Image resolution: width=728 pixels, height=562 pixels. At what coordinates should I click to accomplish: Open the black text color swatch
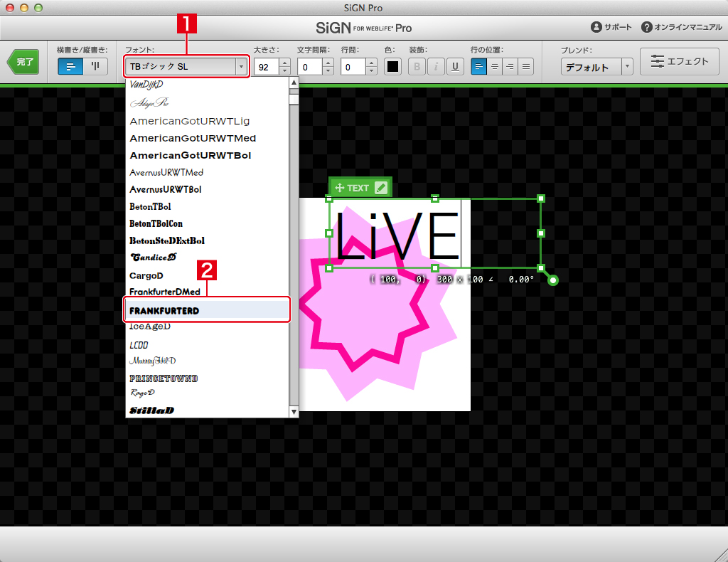click(392, 66)
